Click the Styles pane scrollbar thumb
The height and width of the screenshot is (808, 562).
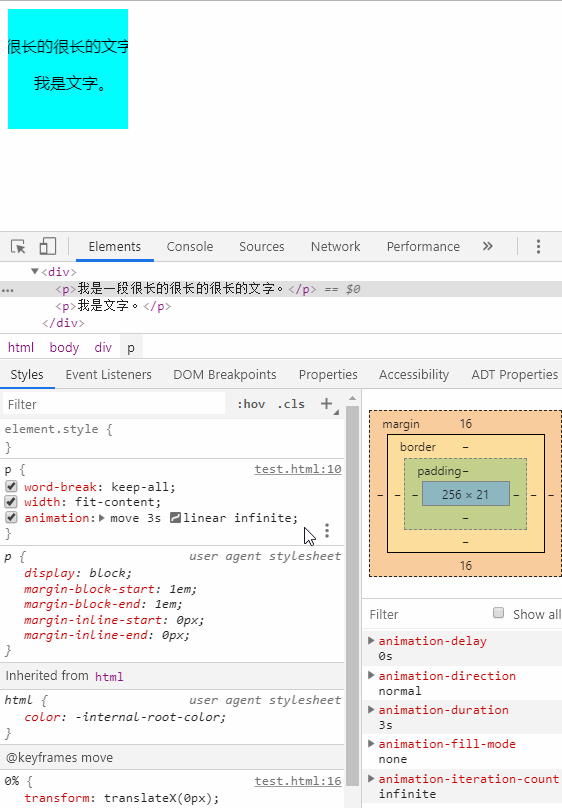(352, 596)
